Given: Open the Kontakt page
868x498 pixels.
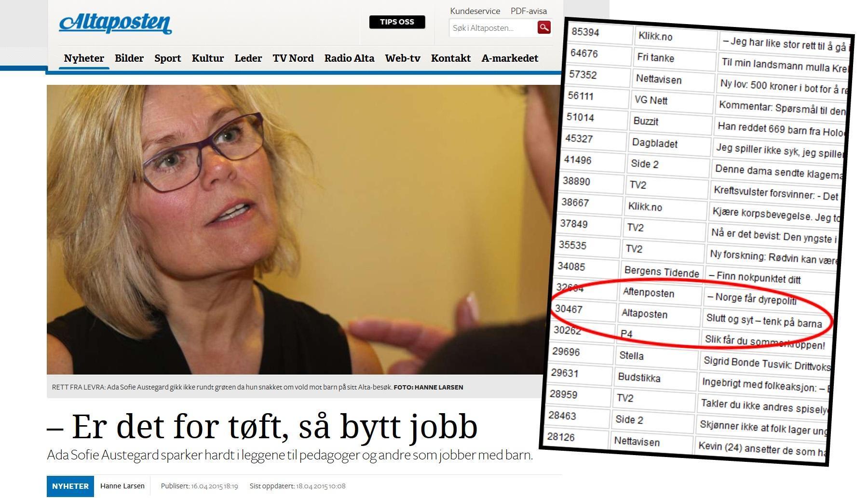Looking at the screenshot, I should click(450, 58).
